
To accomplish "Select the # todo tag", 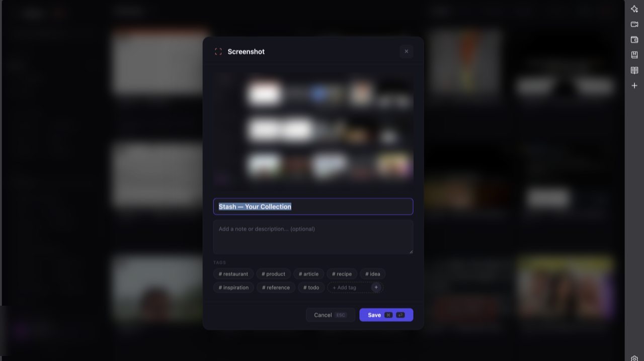I will (x=311, y=288).
